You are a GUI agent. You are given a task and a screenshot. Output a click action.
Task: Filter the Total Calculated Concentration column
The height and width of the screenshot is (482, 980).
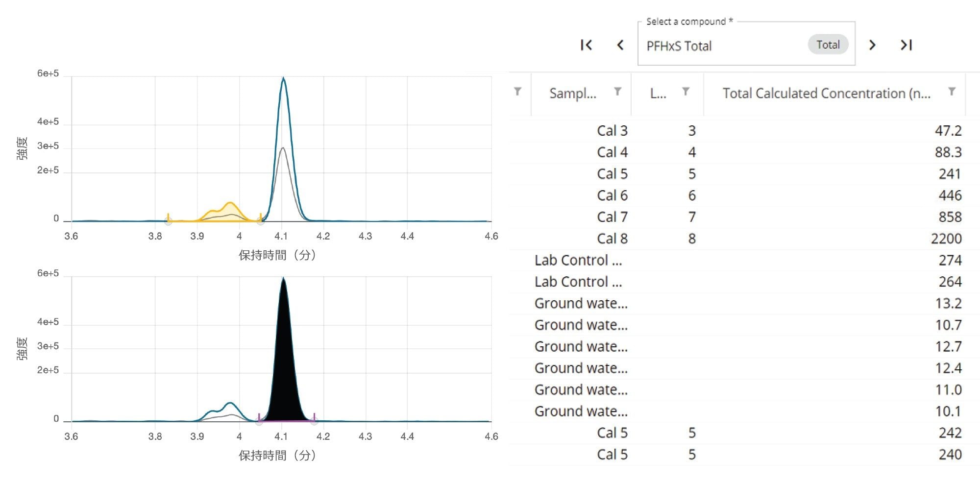951,92
